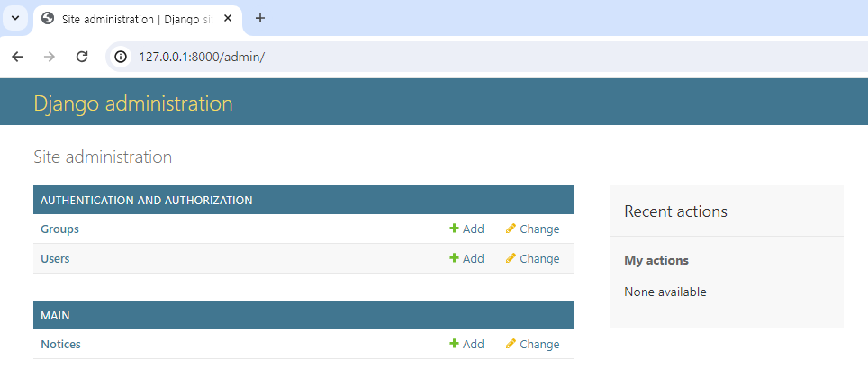
Task: Open the Notices model list
Action: tap(60, 344)
